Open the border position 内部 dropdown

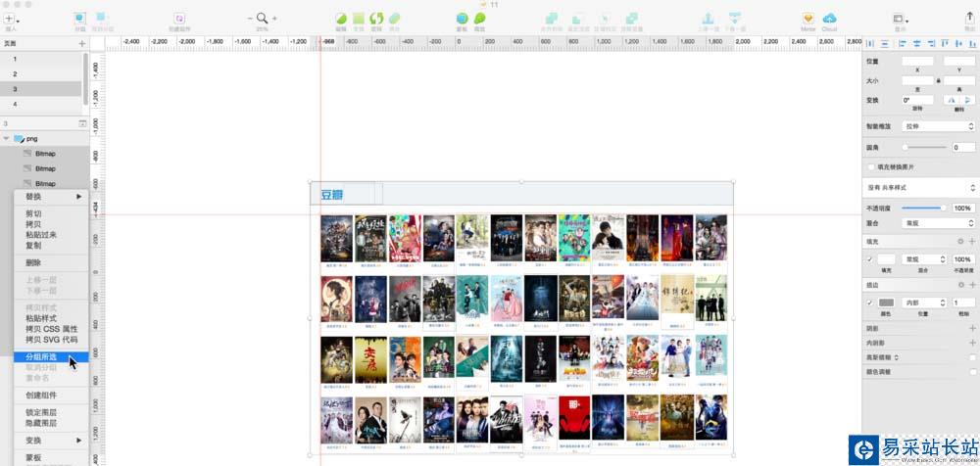(924, 303)
